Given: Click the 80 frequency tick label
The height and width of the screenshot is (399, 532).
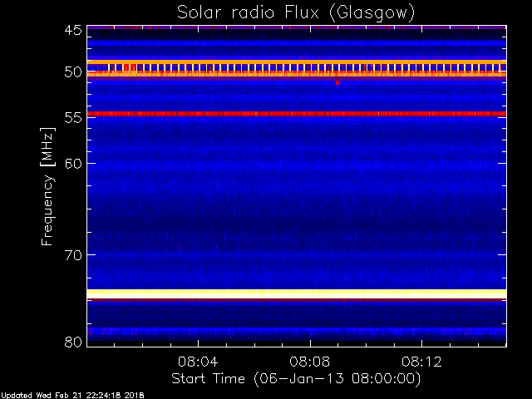Looking at the screenshot, I should pyautogui.click(x=72, y=342).
